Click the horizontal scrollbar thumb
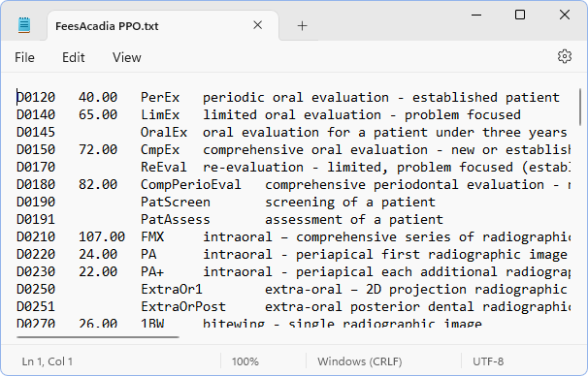This screenshot has height=376, width=588. click(x=97, y=337)
